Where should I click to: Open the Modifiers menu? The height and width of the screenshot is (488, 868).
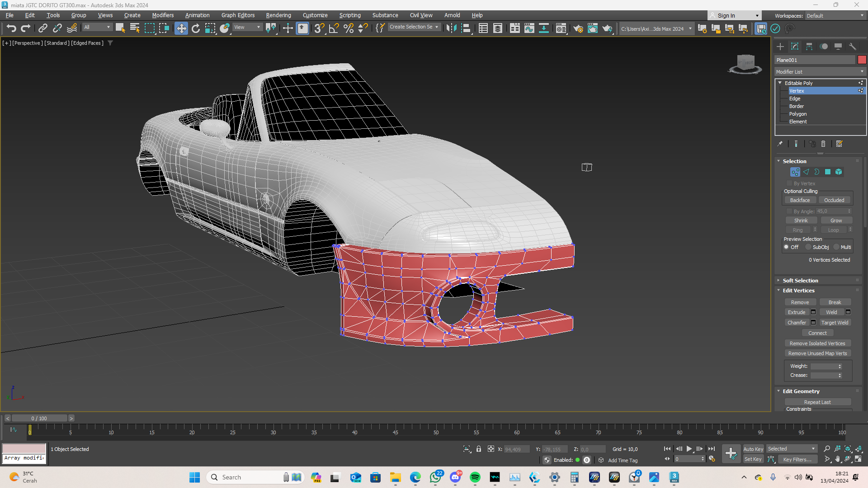pos(163,15)
